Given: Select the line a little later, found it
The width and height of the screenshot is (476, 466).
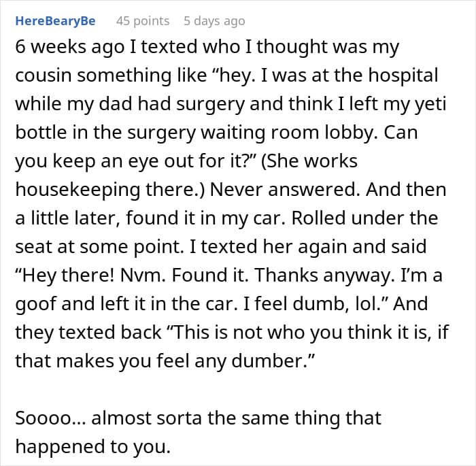Looking at the screenshot, I should pyautogui.click(x=226, y=218).
